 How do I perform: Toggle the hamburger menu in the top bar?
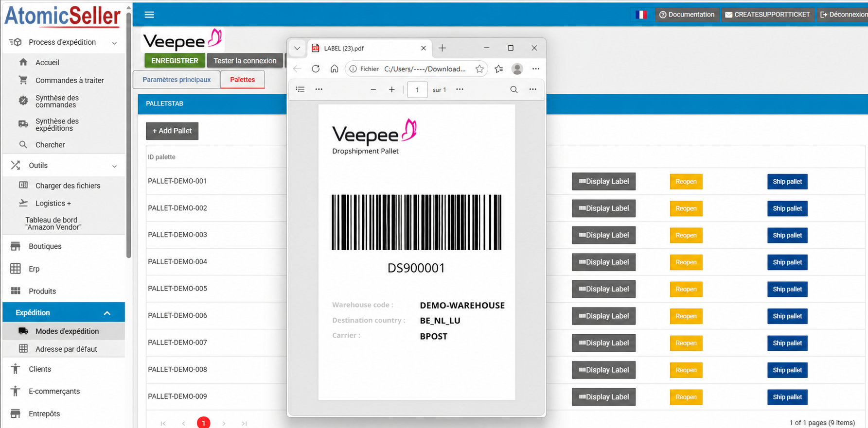[149, 15]
